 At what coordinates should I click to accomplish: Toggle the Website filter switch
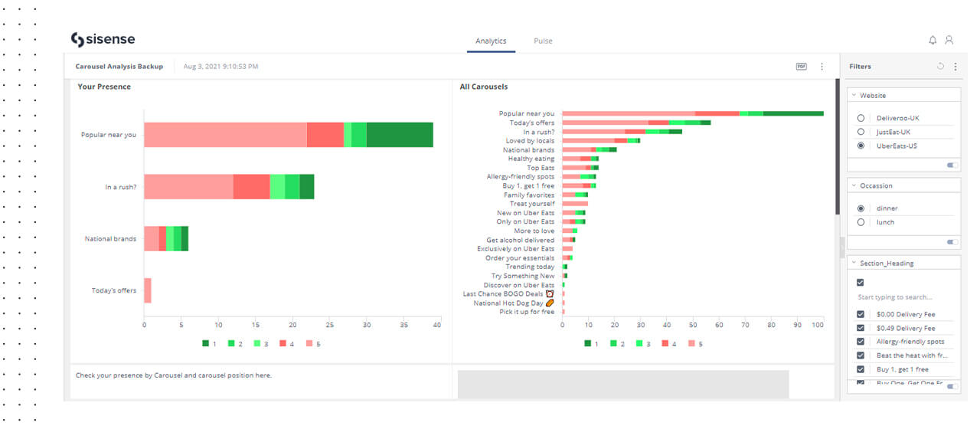952,165
